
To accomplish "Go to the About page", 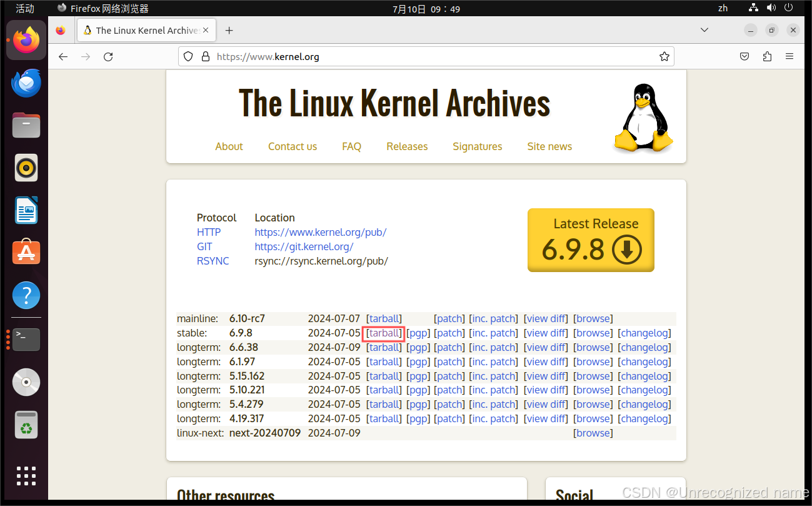I will pos(229,146).
